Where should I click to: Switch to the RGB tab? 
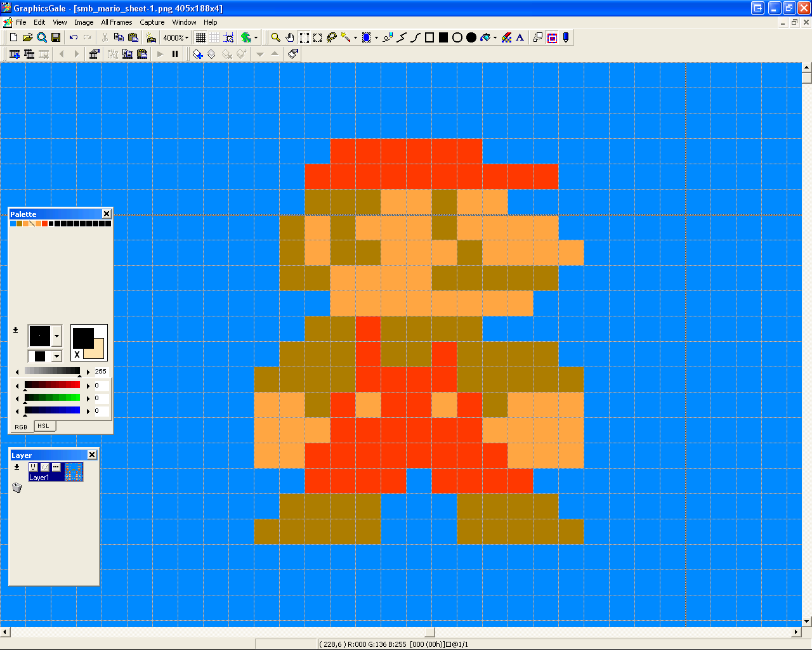click(21, 427)
